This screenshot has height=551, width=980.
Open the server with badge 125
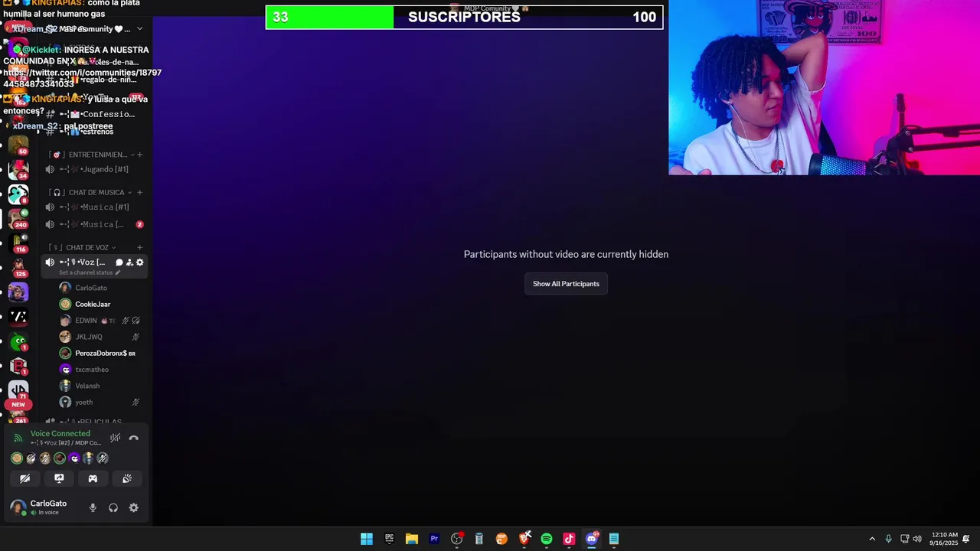(18, 267)
